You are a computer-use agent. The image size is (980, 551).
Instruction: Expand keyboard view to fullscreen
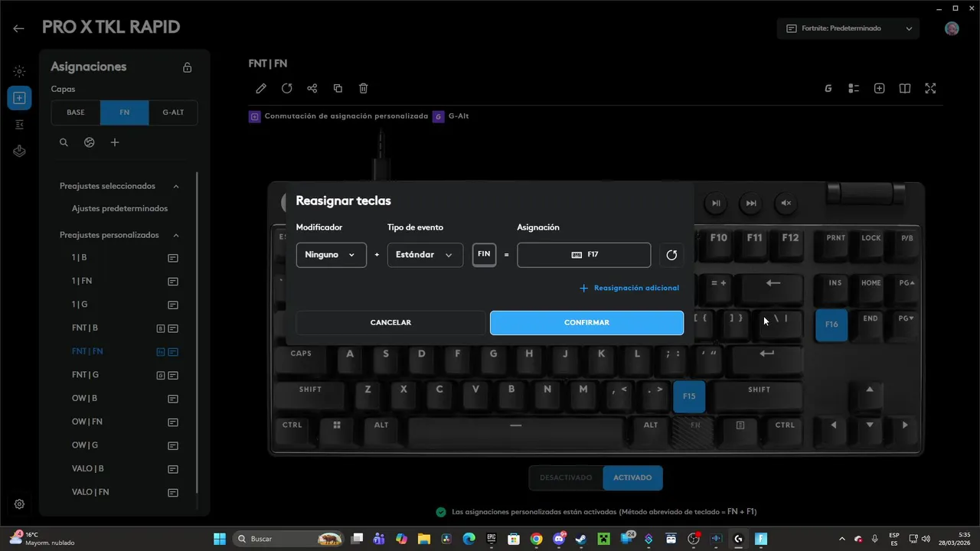tap(930, 89)
